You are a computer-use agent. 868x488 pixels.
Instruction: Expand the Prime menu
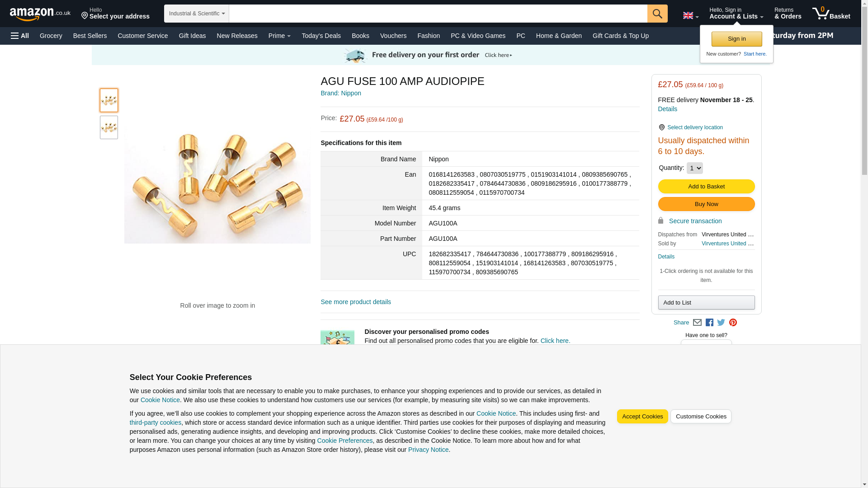point(279,36)
